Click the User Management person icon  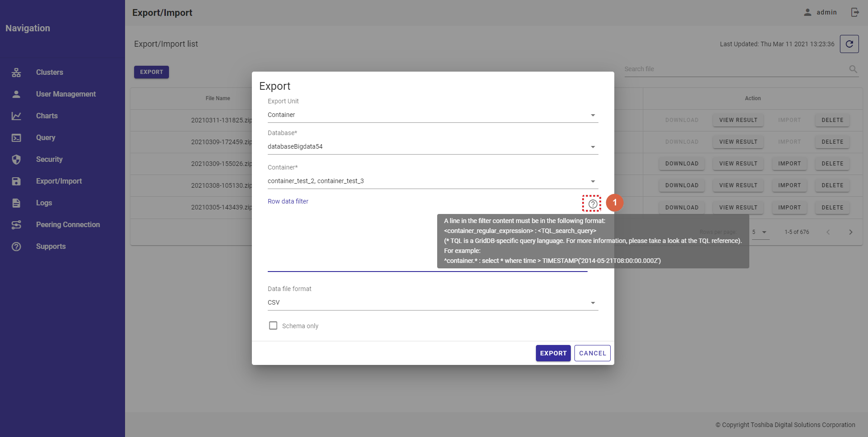click(16, 94)
